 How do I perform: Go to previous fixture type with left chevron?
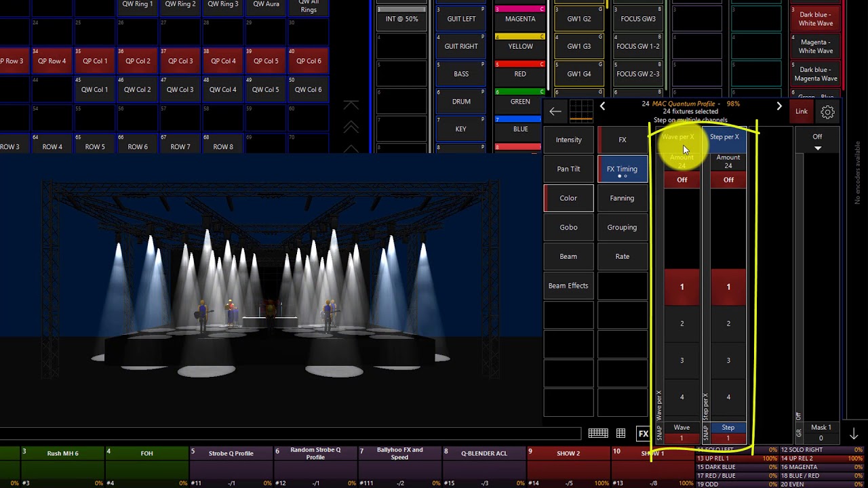point(602,106)
